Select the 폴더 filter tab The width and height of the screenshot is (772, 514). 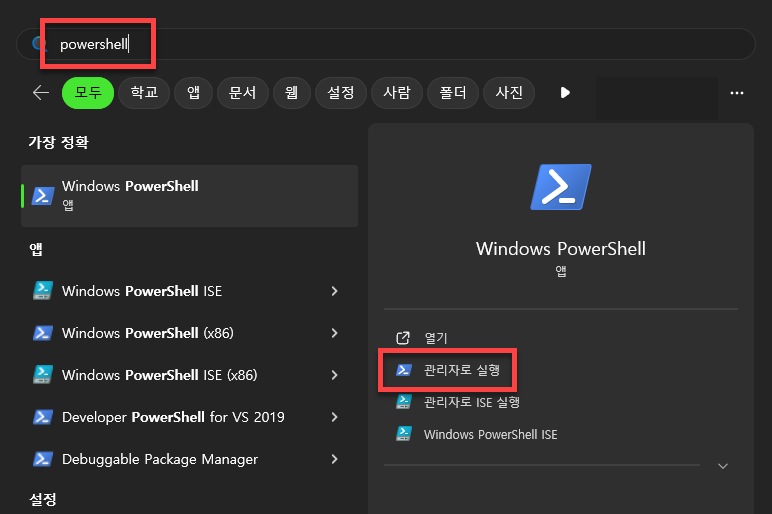click(453, 93)
